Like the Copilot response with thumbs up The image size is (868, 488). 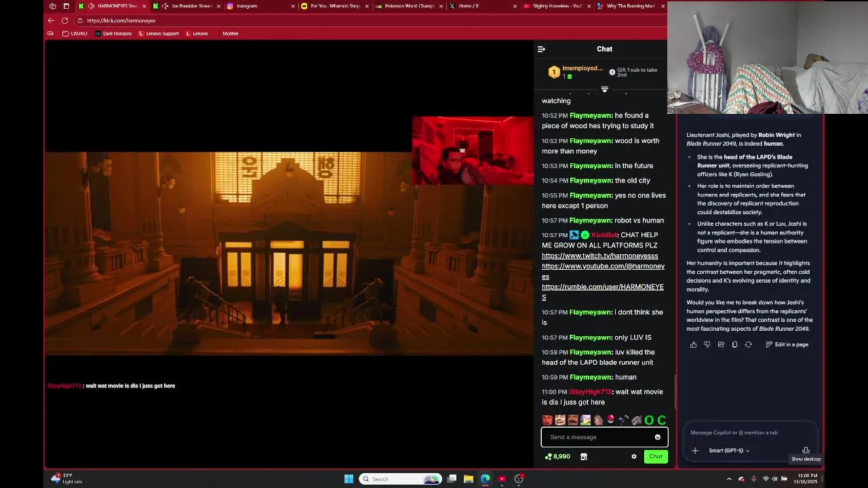[x=693, y=344]
